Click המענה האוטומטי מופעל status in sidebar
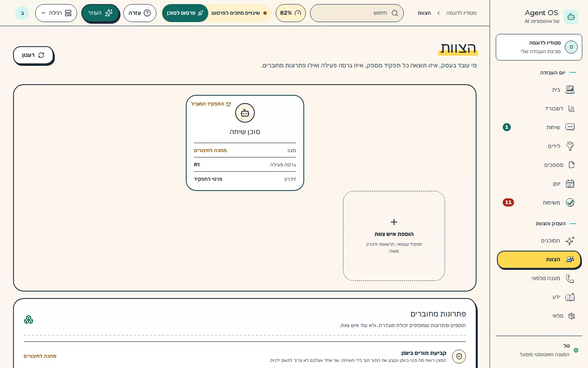The height and width of the screenshot is (368, 588). tap(544, 355)
